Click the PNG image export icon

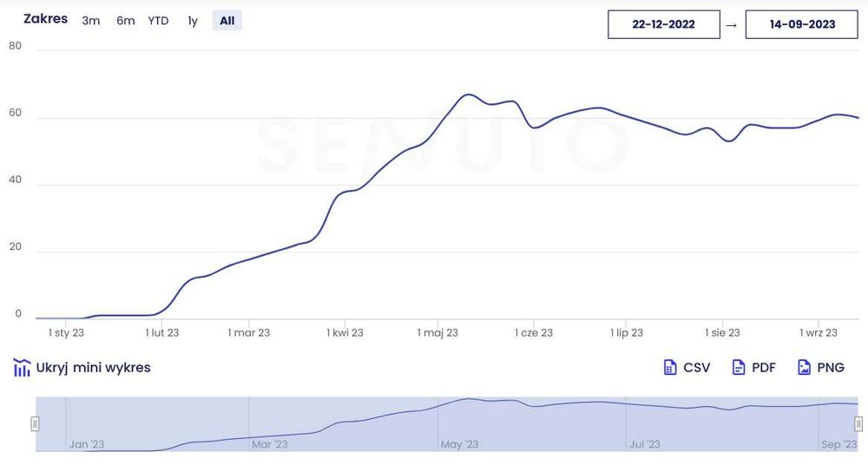click(804, 368)
